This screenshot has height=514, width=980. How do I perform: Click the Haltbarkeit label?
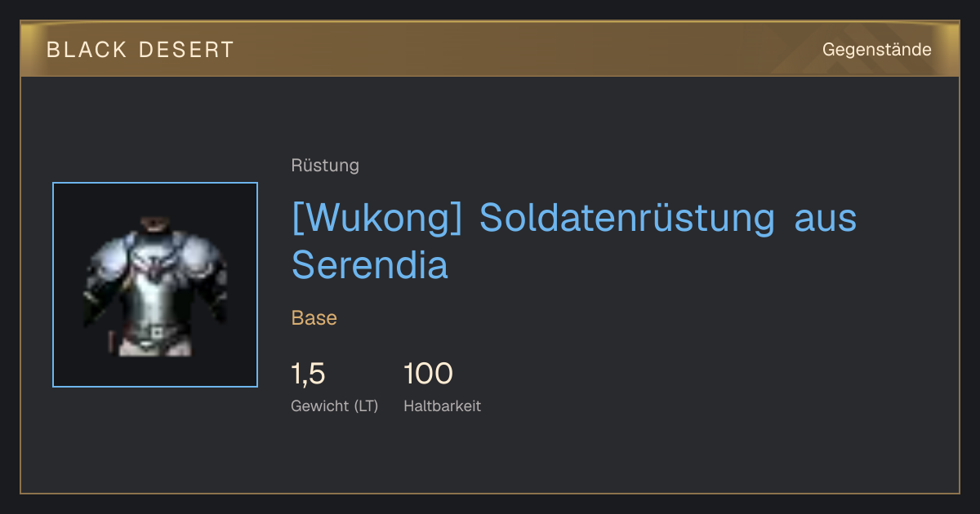point(443,405)
